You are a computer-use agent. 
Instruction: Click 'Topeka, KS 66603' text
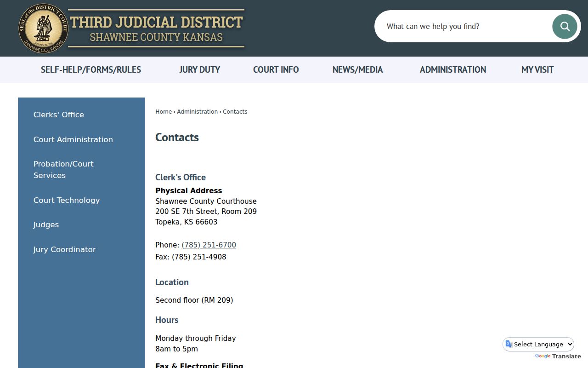[187, 222]
